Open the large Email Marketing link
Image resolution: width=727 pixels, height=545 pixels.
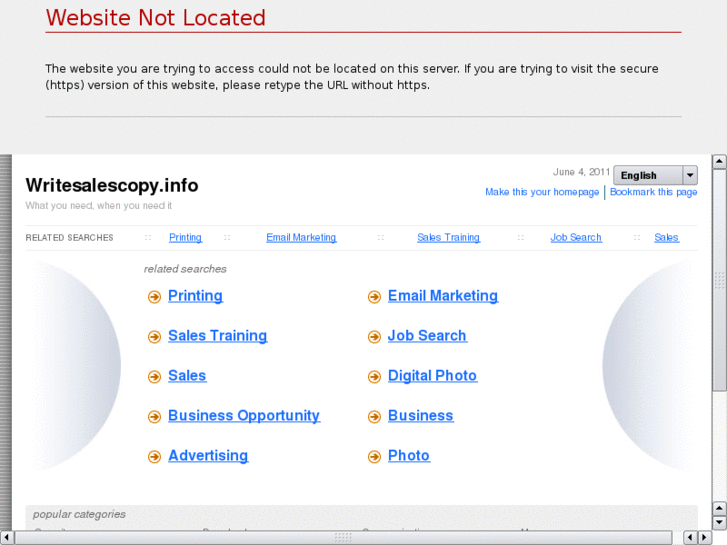tap(443, 296)
